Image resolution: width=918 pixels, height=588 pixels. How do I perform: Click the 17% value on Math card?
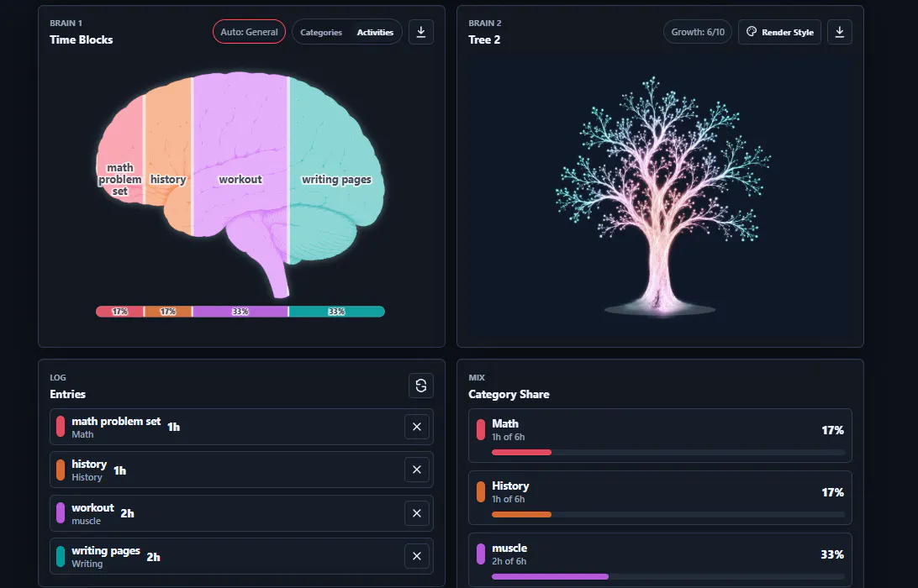(832, 431)
